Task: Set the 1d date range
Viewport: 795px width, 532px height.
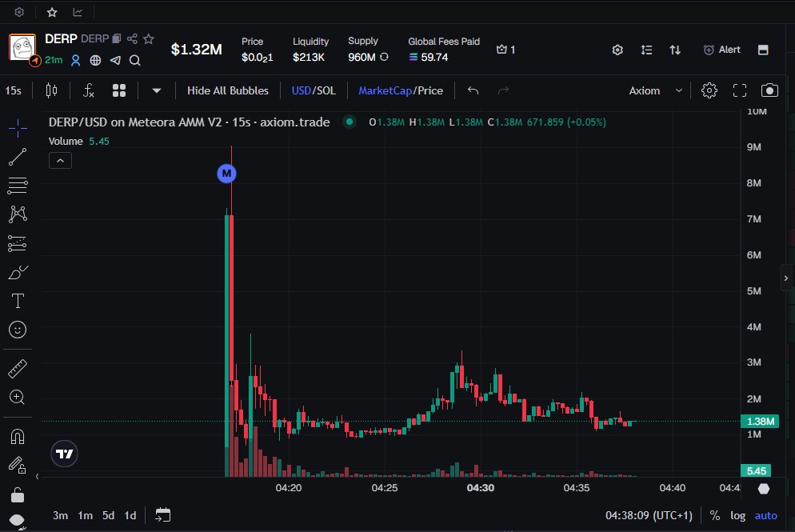Action: [130, 515]
